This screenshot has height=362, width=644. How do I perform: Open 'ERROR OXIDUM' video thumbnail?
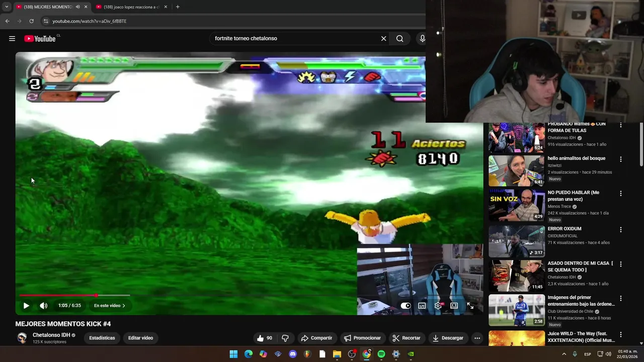pos(516,241)
